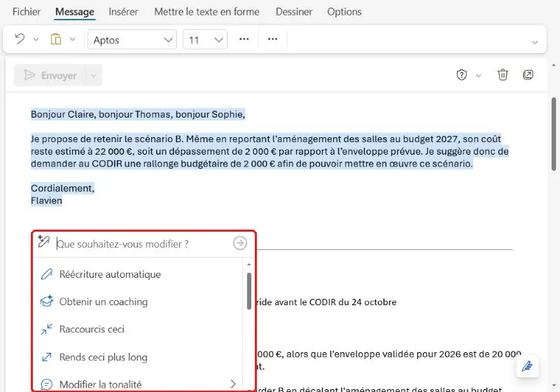Expand the shield icon dropdown

click(478, 76)
